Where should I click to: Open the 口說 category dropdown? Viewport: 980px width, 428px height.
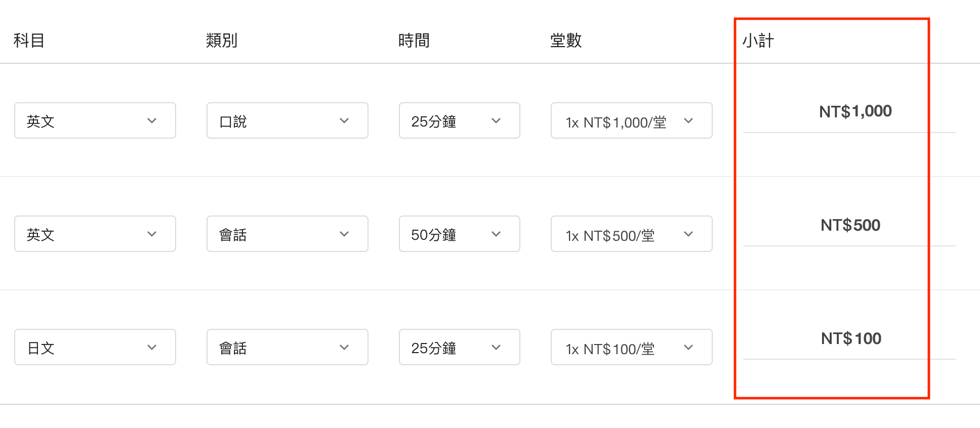288,120
